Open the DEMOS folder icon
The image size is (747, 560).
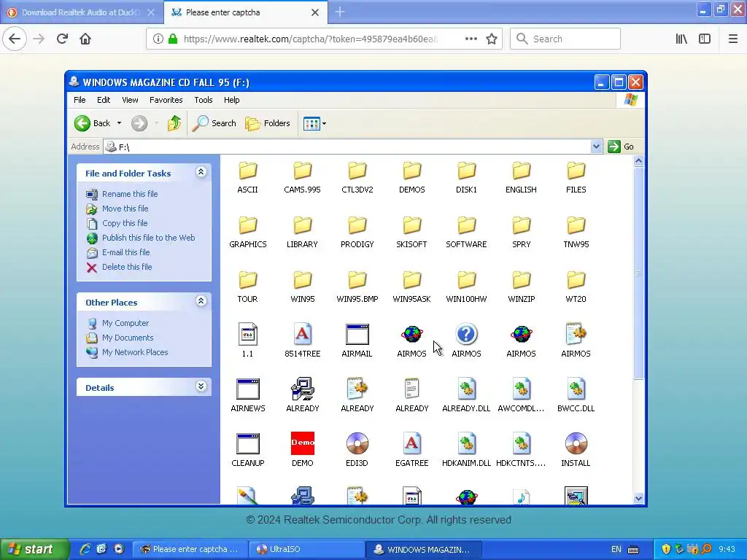(x=412, y=171)
